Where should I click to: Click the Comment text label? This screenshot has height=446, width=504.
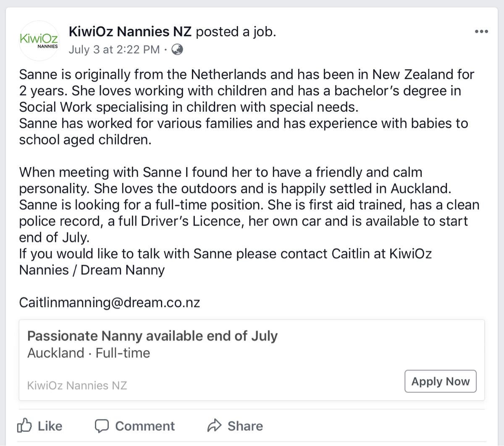(145, 426)
